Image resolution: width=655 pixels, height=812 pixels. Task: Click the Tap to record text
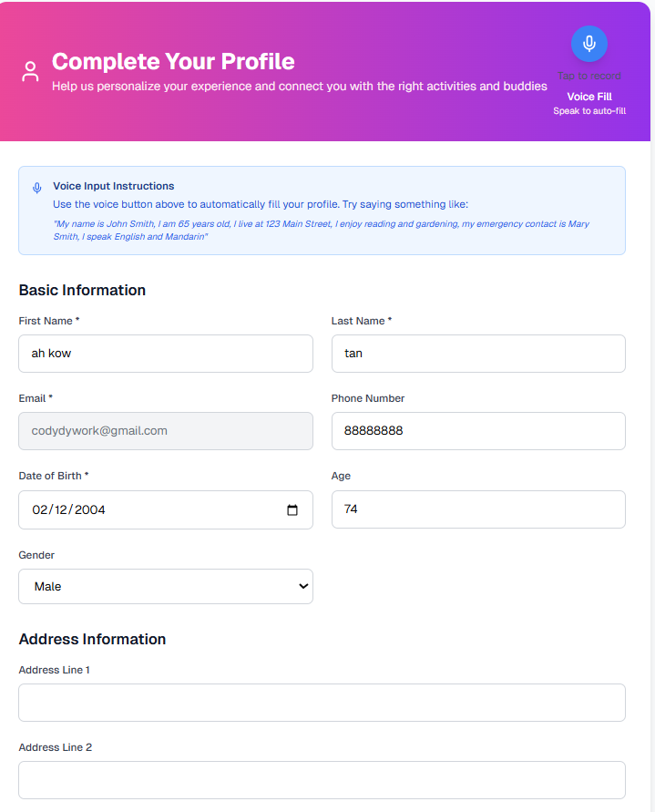(589, 76)
